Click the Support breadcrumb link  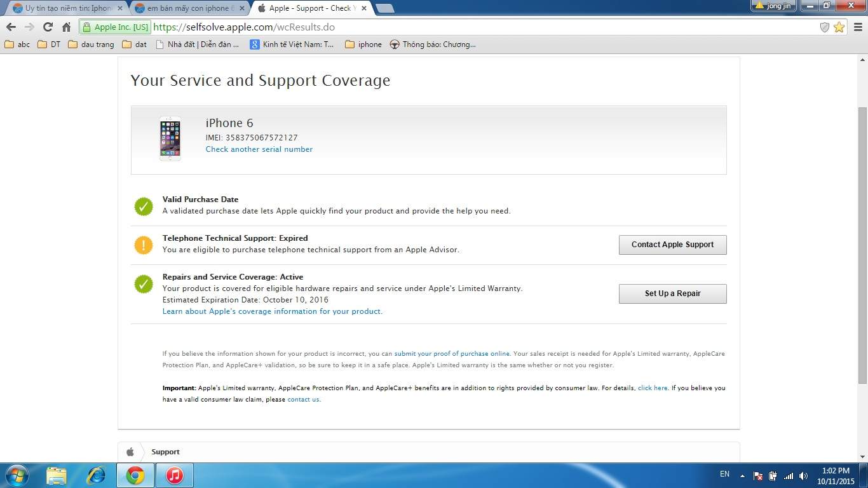point(165,452)
